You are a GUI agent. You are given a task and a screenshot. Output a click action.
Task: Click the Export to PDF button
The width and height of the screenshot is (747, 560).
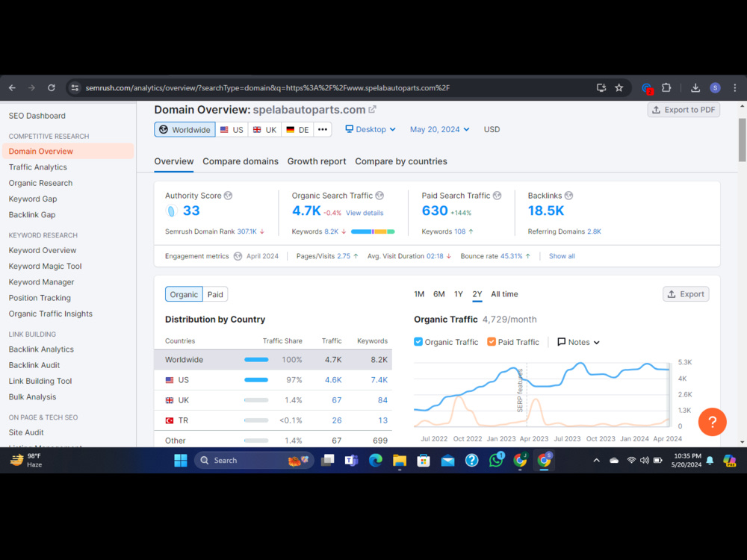[684, 110]
